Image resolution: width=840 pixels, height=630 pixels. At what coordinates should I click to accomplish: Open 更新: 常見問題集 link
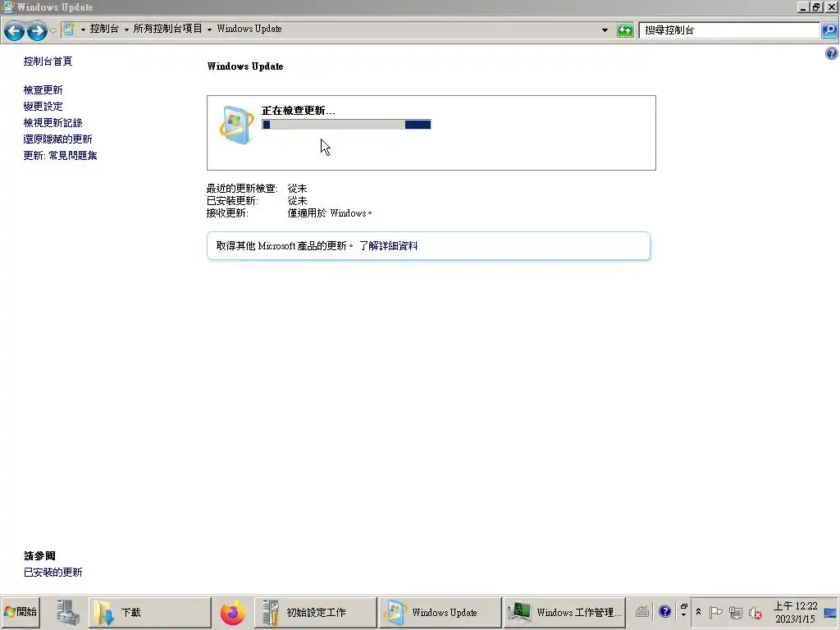coord(60,155)
